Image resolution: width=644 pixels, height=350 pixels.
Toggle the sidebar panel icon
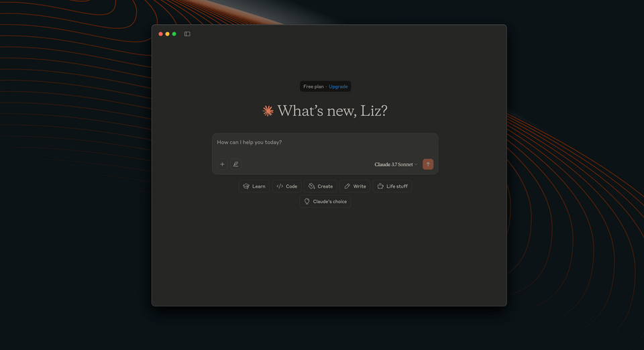point(187,34)
